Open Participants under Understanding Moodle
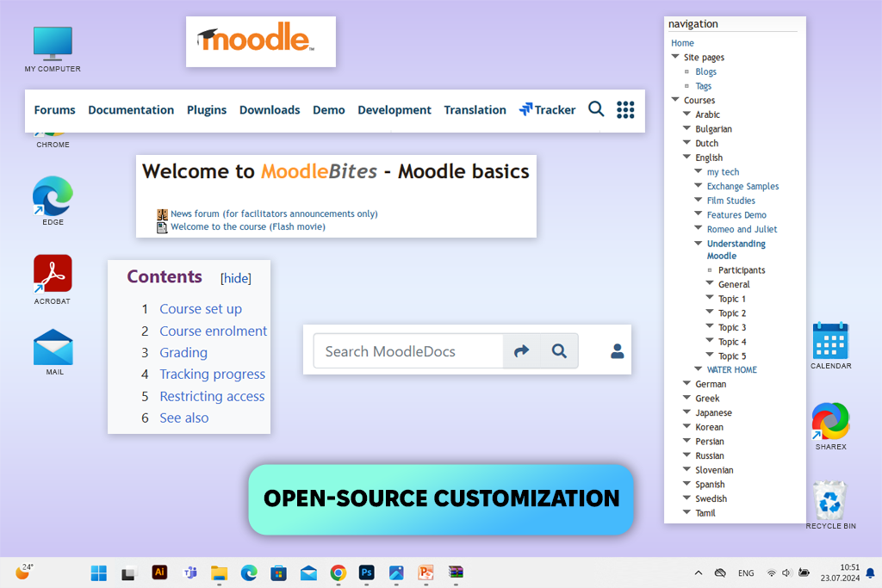This screenshot has width=882, height=588. 742,269
